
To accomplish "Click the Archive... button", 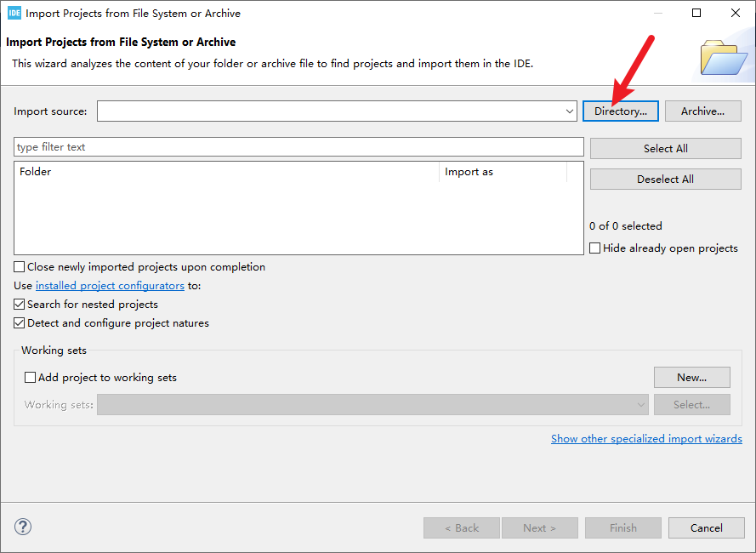I will tap(702, 111).
